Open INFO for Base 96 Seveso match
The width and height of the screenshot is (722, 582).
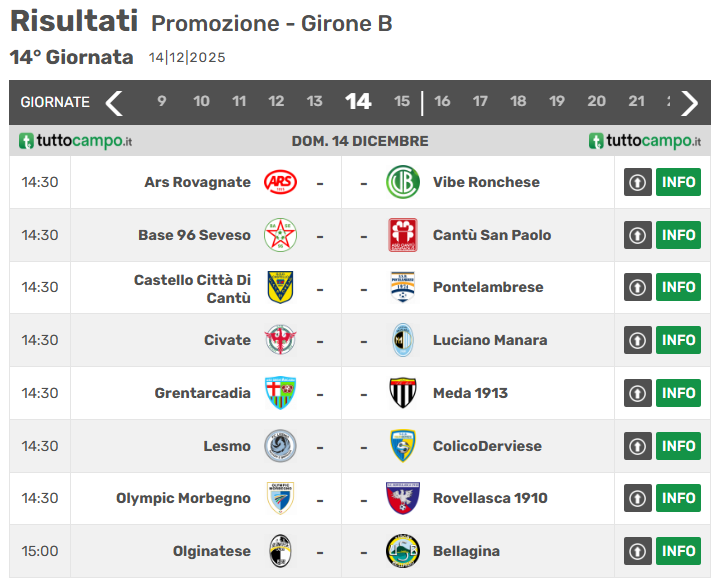678,235
